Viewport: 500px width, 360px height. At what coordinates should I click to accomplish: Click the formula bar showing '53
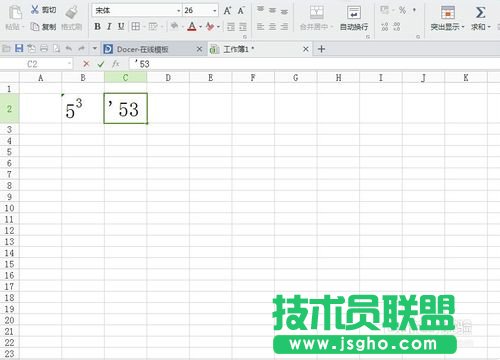tap(313, 64)
